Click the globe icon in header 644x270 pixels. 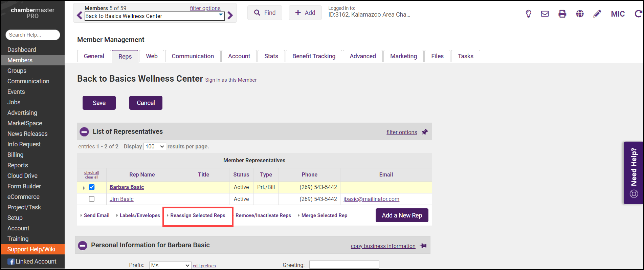pos(580,14)
